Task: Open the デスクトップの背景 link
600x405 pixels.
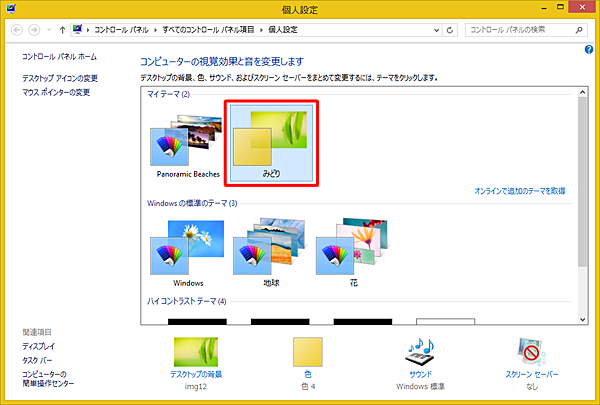Action: (x=196, y=374)
